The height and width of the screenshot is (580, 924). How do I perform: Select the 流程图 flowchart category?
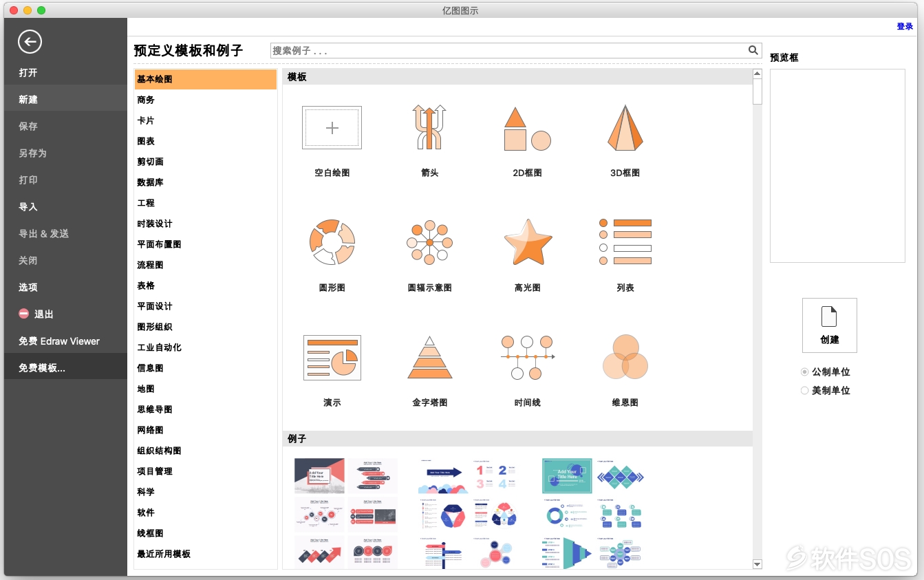tap(206, 265)
